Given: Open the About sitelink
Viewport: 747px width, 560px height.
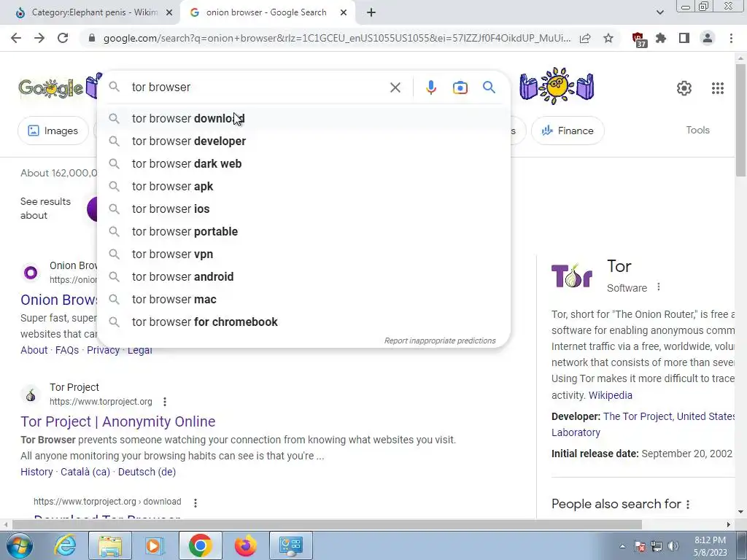Looking at the screenshot, I should point(34,350).
